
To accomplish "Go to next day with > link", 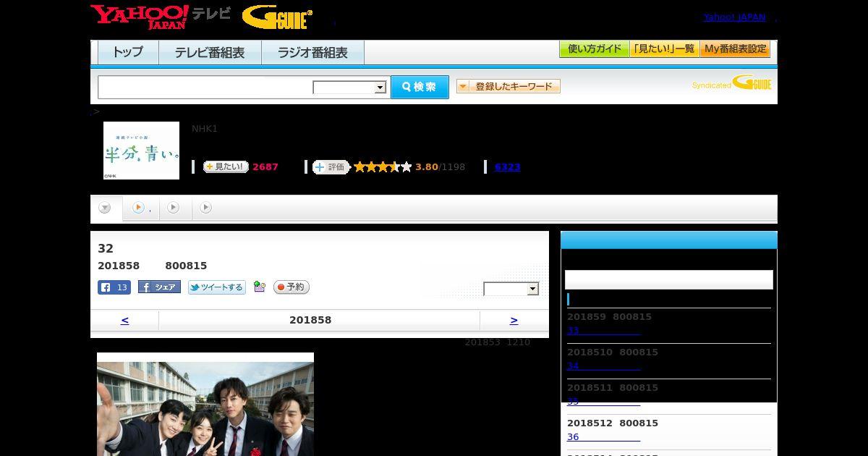I will pyautogui.click(x=514, y=320).
